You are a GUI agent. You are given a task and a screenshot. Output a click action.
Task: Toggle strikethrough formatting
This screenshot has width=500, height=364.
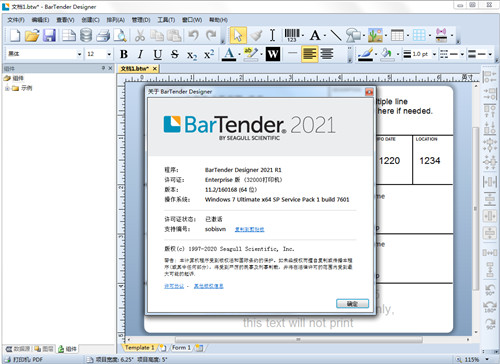pyautogui.click(x=174, y=54)
